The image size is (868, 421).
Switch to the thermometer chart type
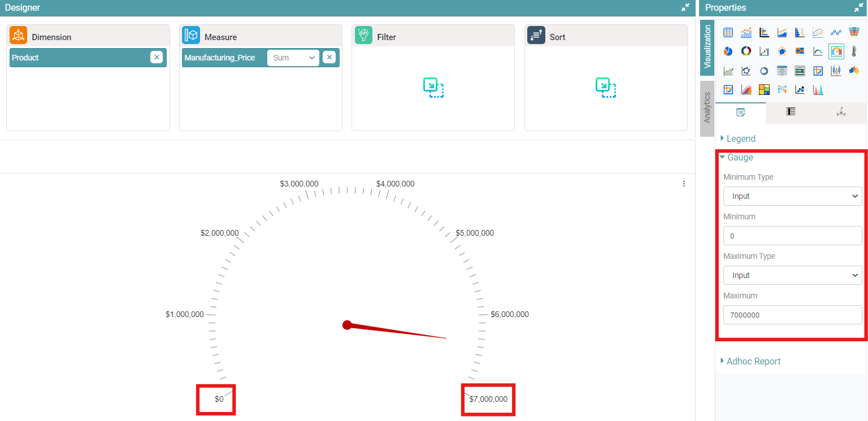(x=854, y=51)
